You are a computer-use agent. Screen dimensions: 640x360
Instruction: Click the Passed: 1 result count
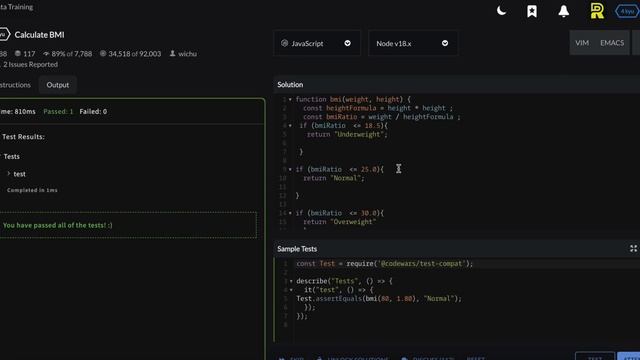tap(58, 111)
